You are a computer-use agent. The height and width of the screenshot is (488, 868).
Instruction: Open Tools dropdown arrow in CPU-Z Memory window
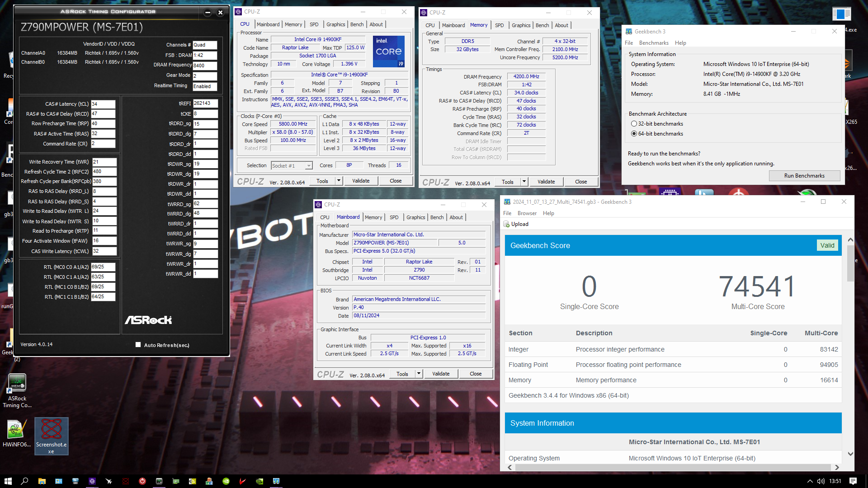point(524,182)
